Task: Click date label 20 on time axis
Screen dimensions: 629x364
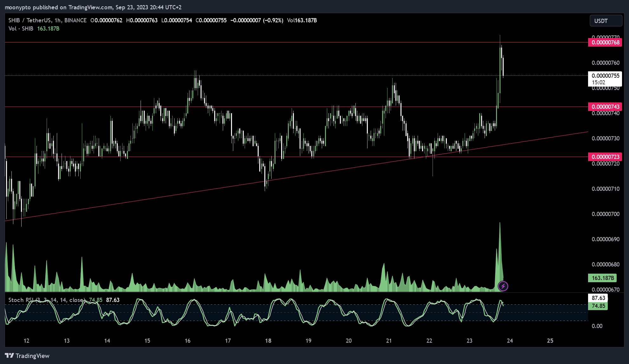Action: pyautogui.click(x=349, y=341)
